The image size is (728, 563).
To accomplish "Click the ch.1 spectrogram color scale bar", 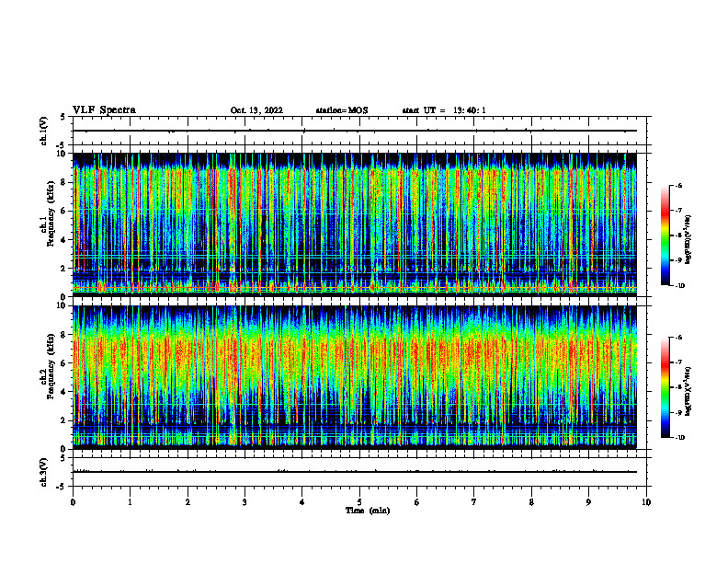I will 665,236.
